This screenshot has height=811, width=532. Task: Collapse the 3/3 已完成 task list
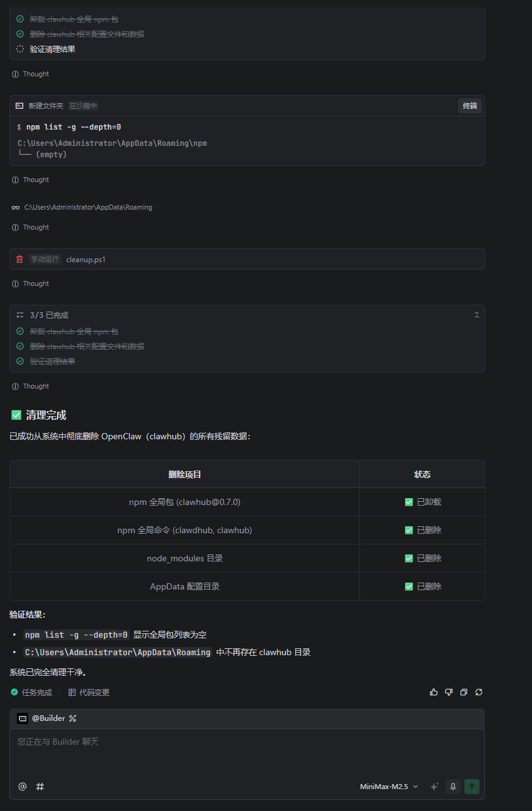pos(477,315)
